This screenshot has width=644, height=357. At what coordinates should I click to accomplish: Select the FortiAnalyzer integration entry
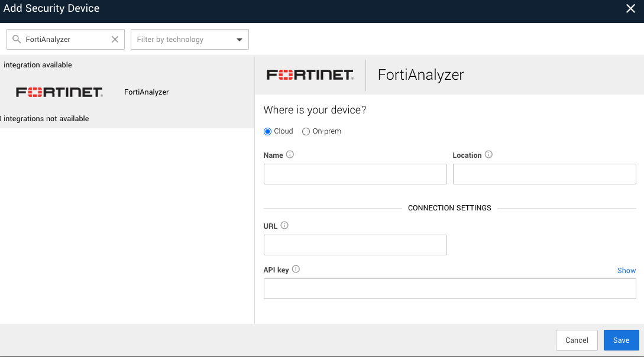146,92
